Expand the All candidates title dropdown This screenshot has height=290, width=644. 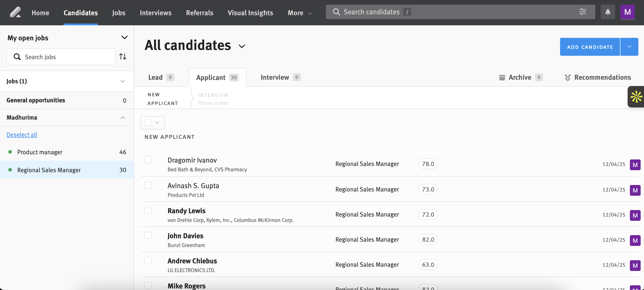[x=242, y=46]
